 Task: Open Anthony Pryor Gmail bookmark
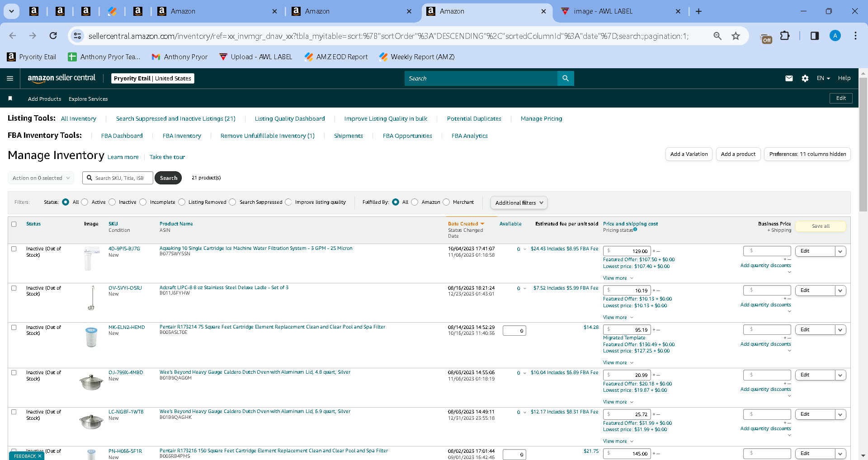tap(179, 56)
